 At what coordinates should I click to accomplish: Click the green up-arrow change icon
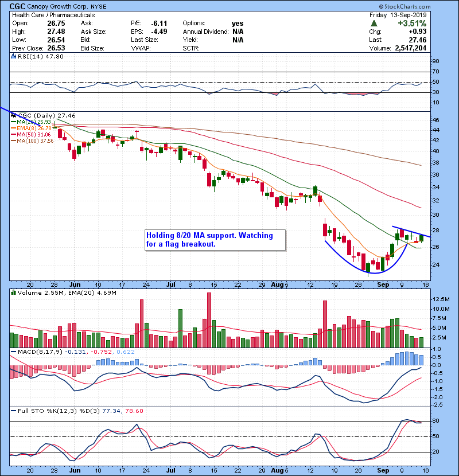374,24
